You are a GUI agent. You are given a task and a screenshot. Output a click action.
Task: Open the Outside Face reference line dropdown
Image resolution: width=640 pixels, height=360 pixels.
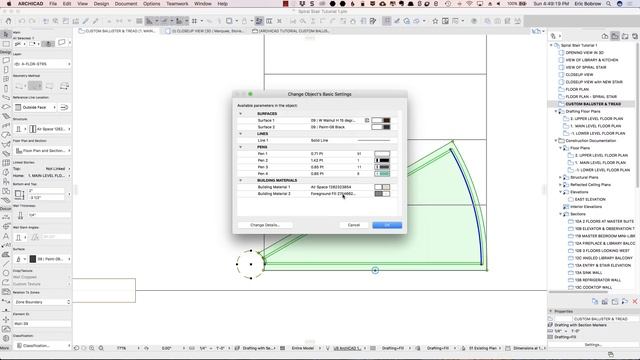pos(35,107)
